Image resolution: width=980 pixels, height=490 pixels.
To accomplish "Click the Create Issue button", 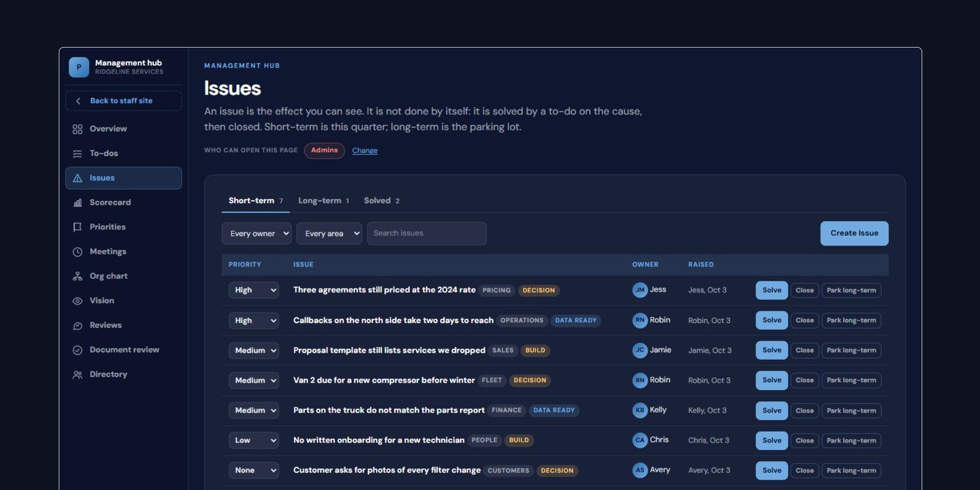I will pos(854,233).
